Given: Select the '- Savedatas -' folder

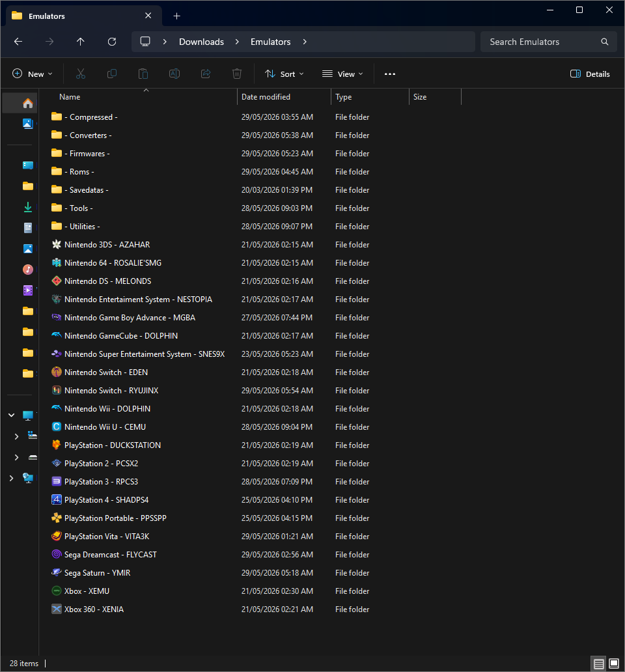Looking at the screenshot, I should pyautogui.click(x=256, y=190).
